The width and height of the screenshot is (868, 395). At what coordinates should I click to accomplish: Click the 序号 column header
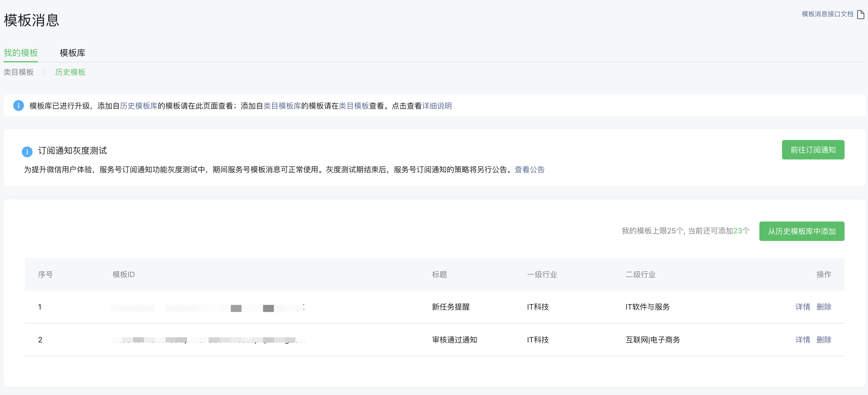click(45, 275)
